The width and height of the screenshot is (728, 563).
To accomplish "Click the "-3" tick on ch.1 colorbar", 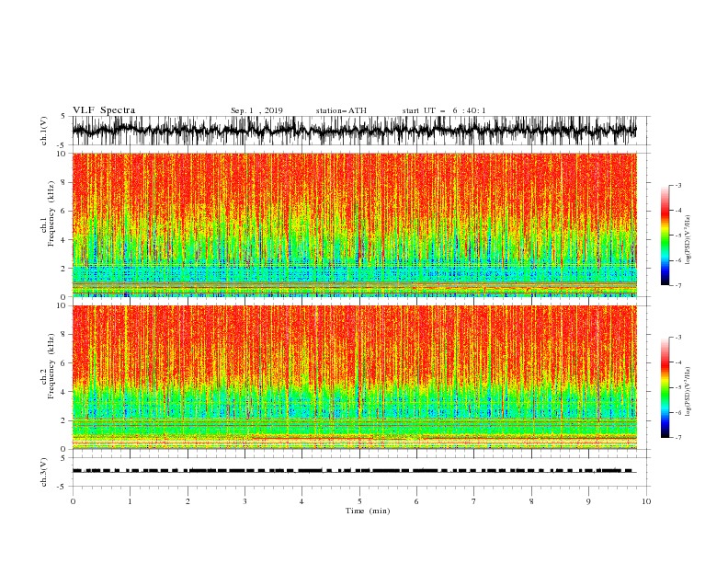I will pos(677,185).
